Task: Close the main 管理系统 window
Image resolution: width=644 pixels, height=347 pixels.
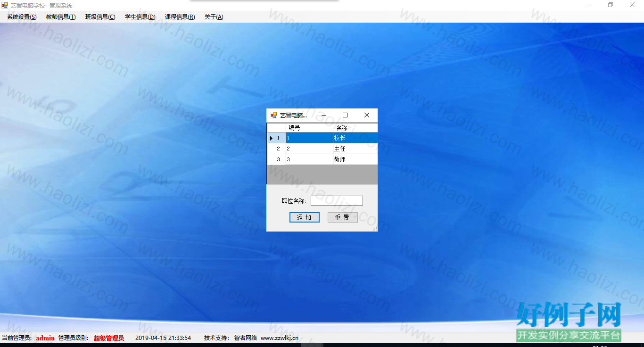Action: tap(632, 5)
